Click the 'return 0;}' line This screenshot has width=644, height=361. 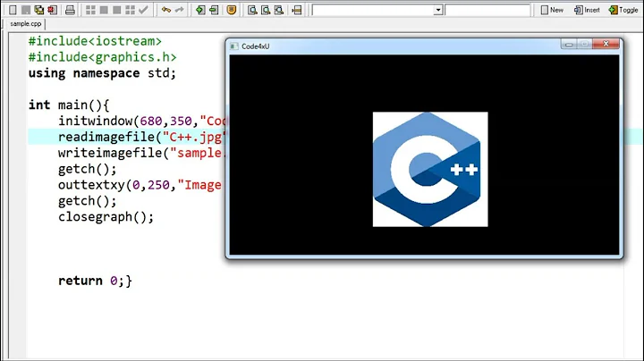(x=95, y=281)
